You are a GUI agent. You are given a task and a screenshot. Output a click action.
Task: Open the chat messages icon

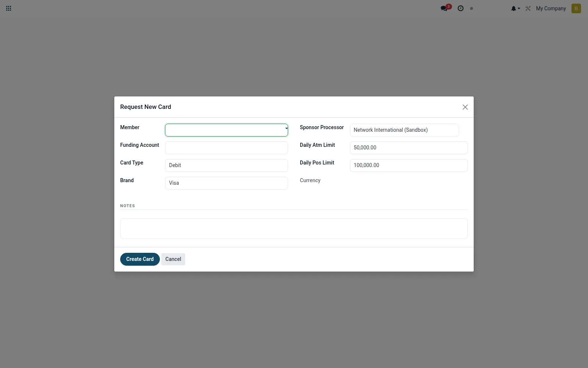click(x=444, y=8)
